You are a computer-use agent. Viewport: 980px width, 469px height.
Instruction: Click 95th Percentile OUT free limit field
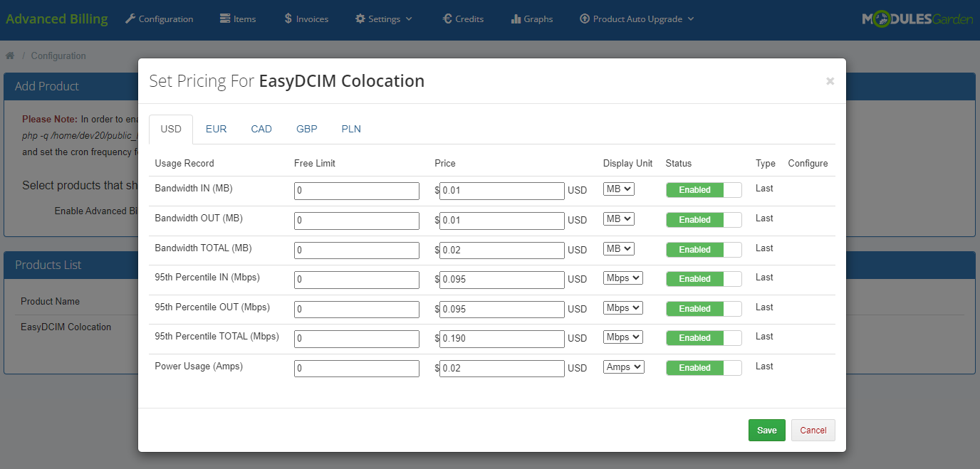[x=357, y=310]
